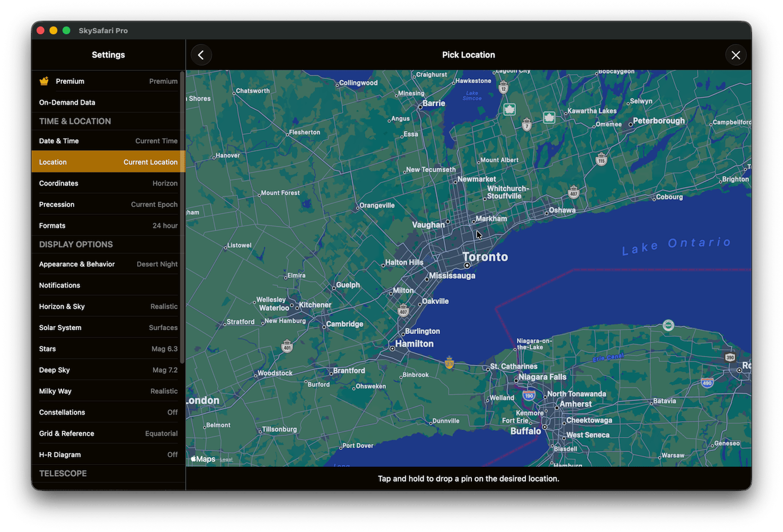783x532 pixels.
Task: Click the Apple Maps logo
Action: [203, 459]
